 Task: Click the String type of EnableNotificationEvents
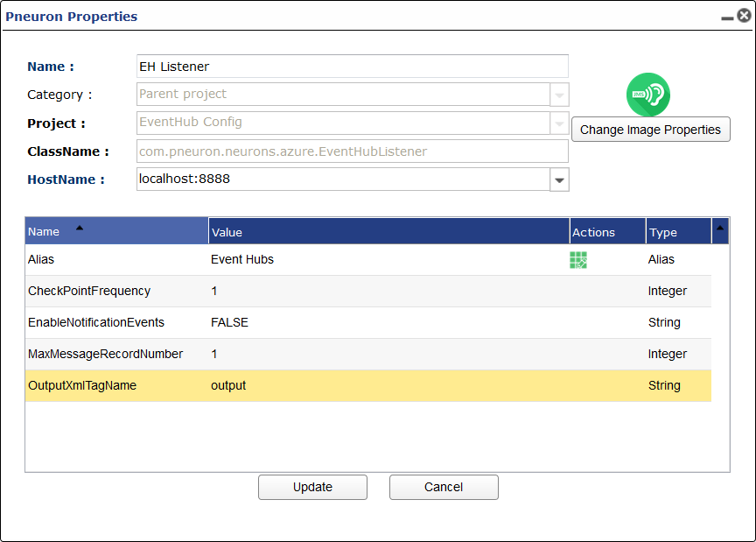pyautogui.click(x=664, y=322)
